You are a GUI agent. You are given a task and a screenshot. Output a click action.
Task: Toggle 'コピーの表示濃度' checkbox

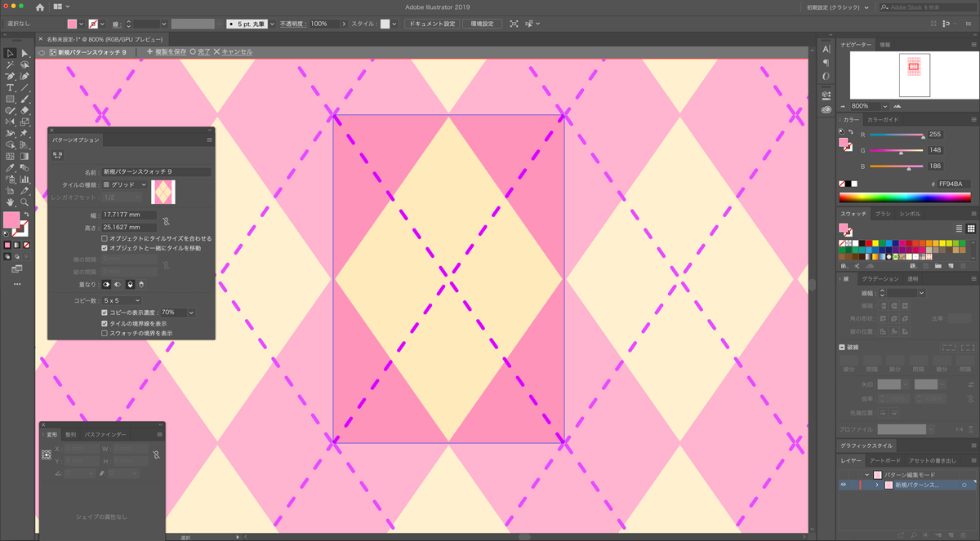105,313
